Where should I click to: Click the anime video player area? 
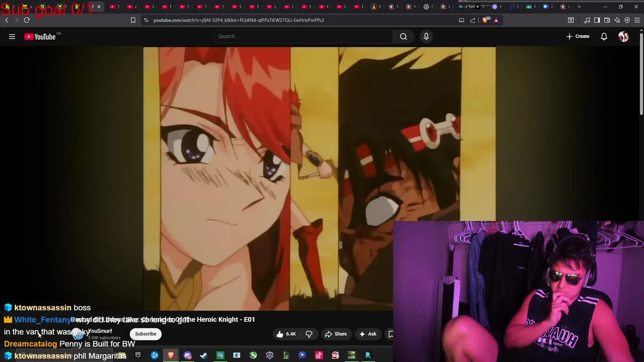coord(319,178)
